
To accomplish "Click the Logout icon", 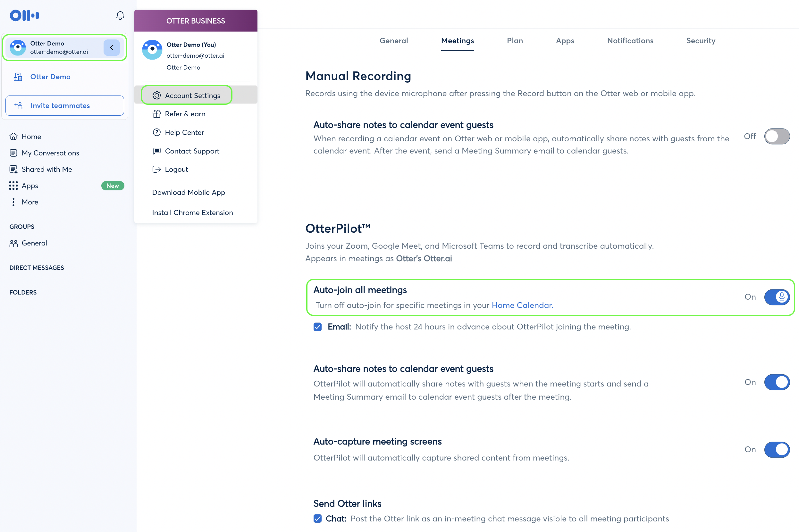I will (156, 169).
